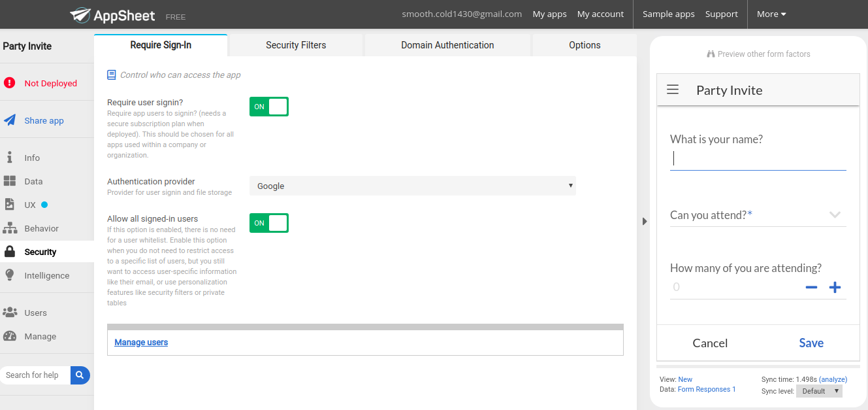Click the blue dot next to UX
The width and height of the screenshot is (868, 410).
44,205
